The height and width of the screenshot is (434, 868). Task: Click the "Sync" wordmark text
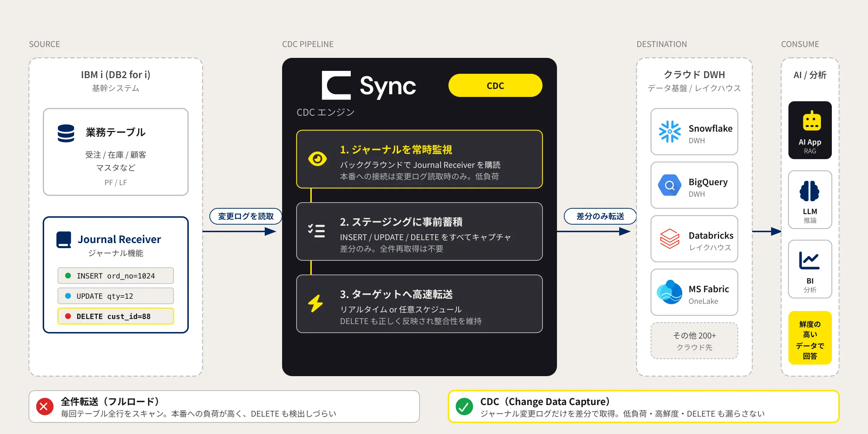pos(388,87)
